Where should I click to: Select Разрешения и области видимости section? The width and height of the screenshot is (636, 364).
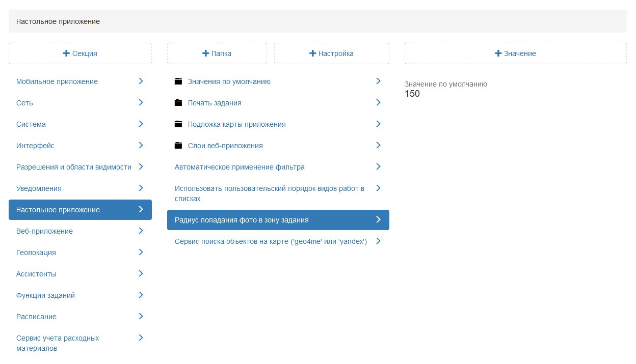click(x=74, y=167)
